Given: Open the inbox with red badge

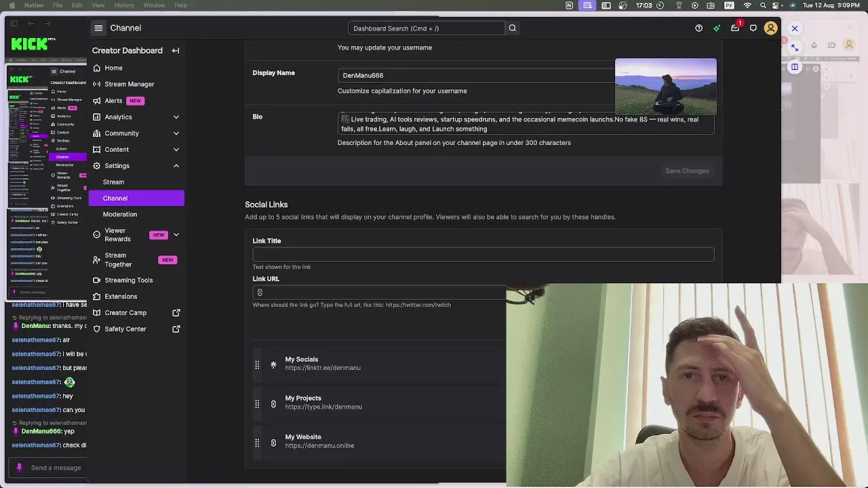Looking at the screenshot, I should click(735, 28).
